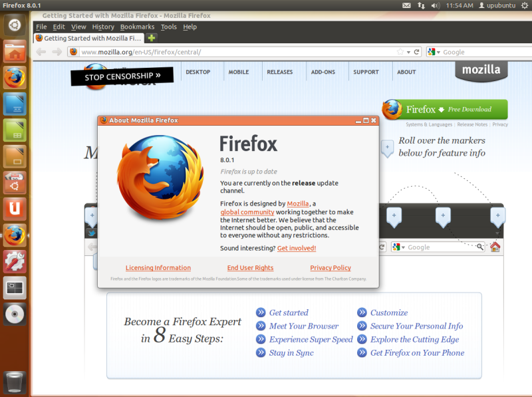Open the Bookmarks menu

137,27
